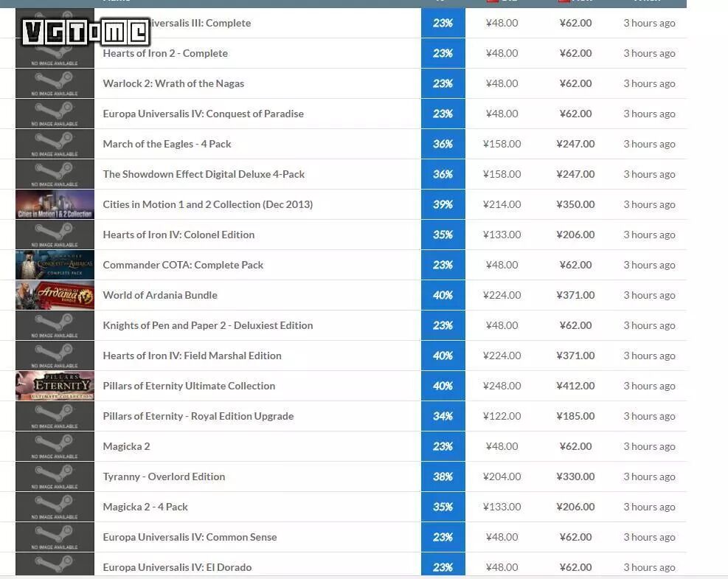728x579 pixels.
Task: Click the 23% cell for Warlock 2
Action: coord(443,83)
